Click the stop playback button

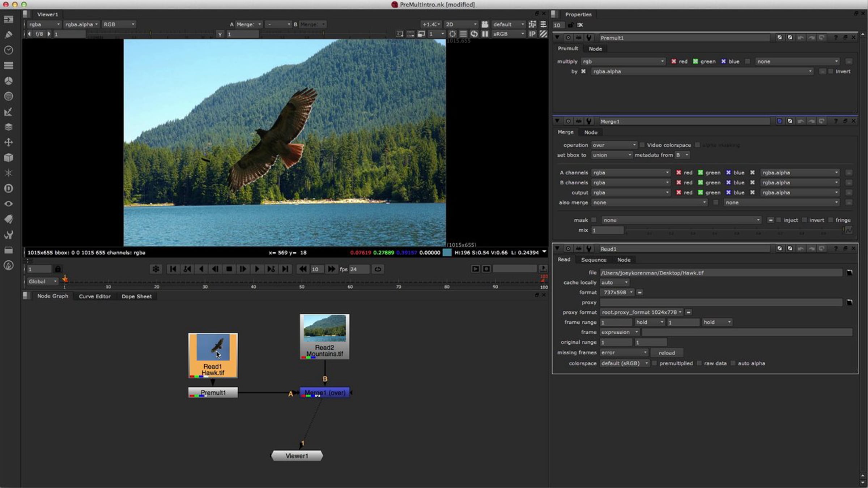pyautogui.click(x=229, y=269)
